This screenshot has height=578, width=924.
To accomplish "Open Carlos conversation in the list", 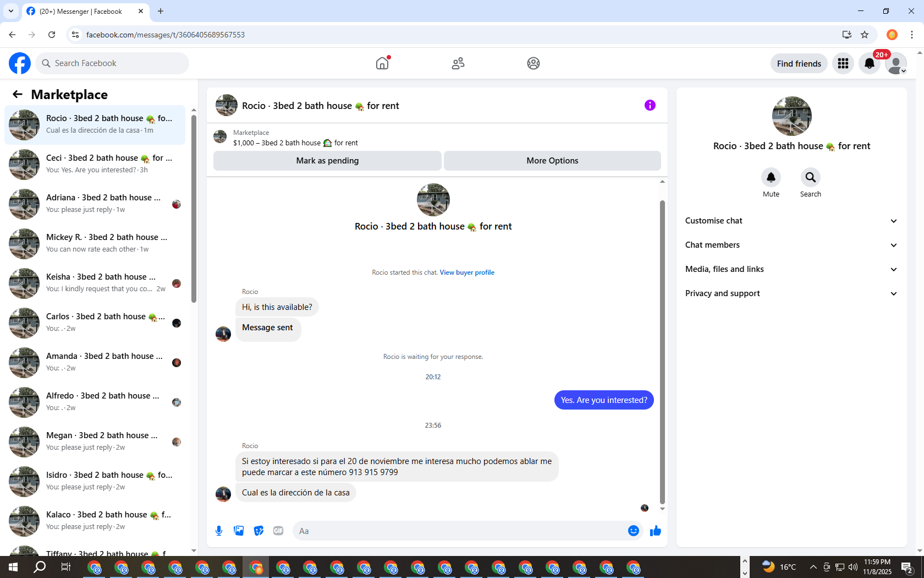I will click(x=95, y=323).
